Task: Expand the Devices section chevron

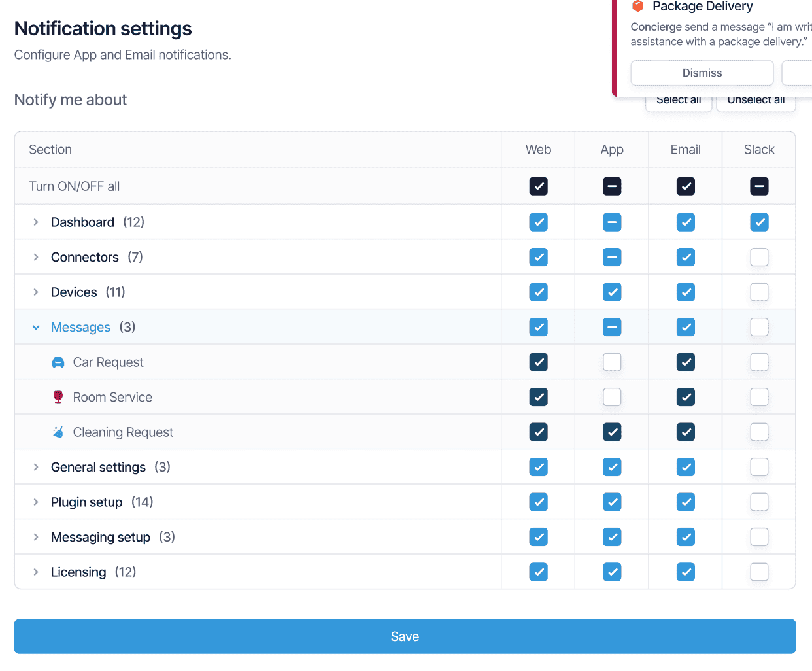Action: pos(36,292)
